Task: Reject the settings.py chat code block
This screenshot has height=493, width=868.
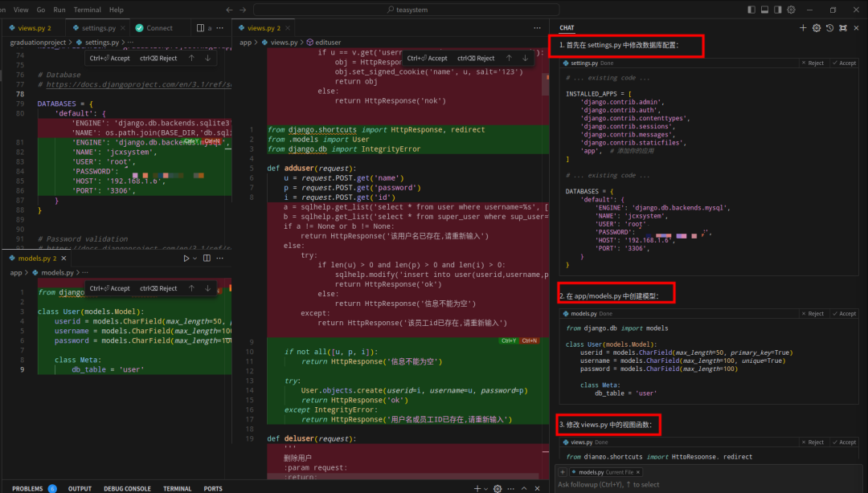Action: (x=813, y=63)
